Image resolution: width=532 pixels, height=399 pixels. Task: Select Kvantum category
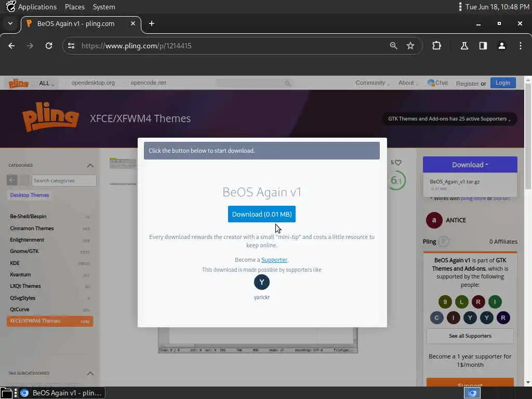click(x=20, y=274)
